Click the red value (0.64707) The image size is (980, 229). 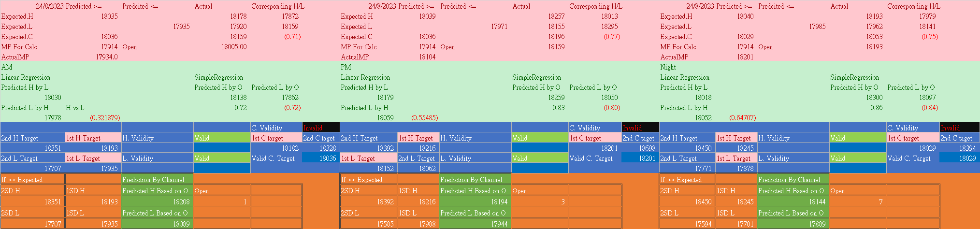click(x=743, y=118)
